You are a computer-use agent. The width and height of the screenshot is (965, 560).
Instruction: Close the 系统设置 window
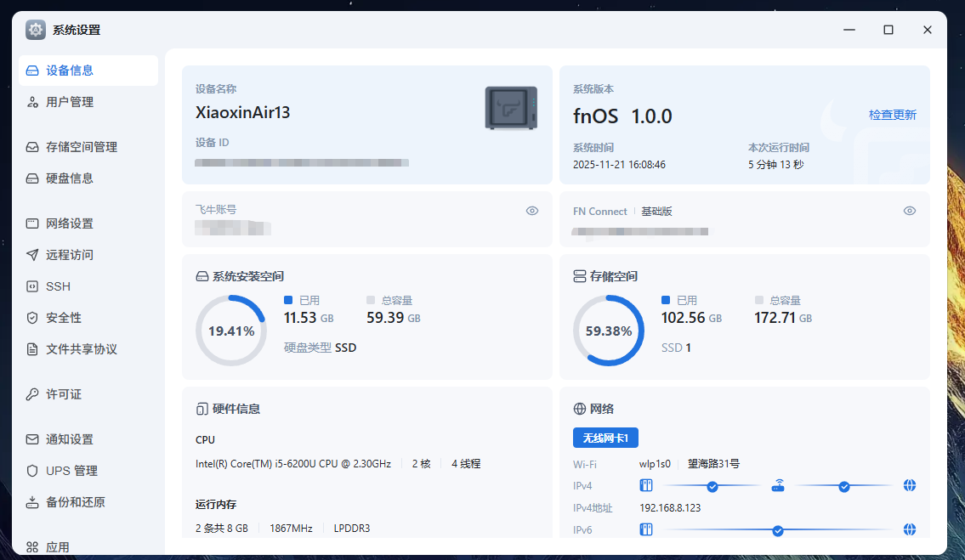pos(928,30)
